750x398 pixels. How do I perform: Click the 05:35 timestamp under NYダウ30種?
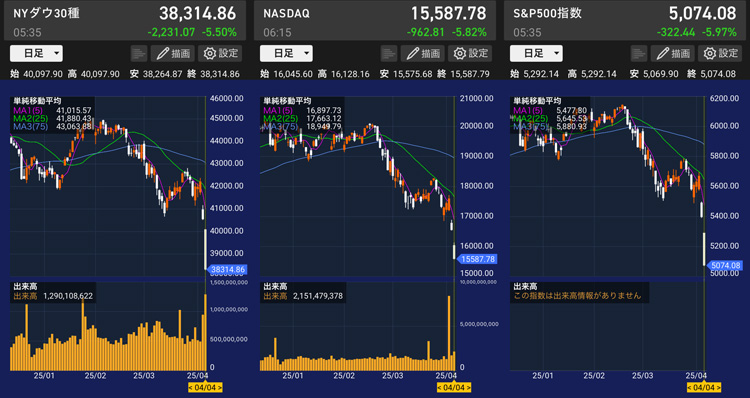(27, 33)
